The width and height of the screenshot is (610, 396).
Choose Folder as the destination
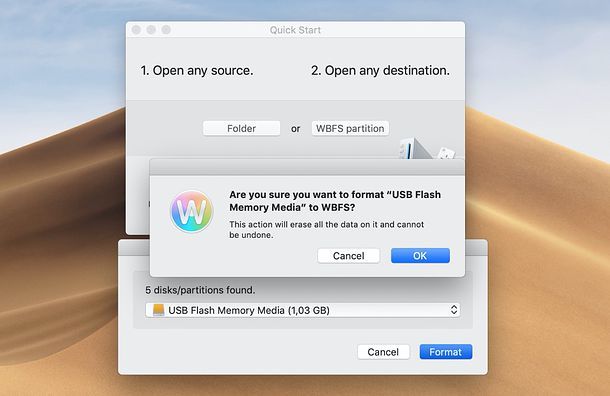241,128
